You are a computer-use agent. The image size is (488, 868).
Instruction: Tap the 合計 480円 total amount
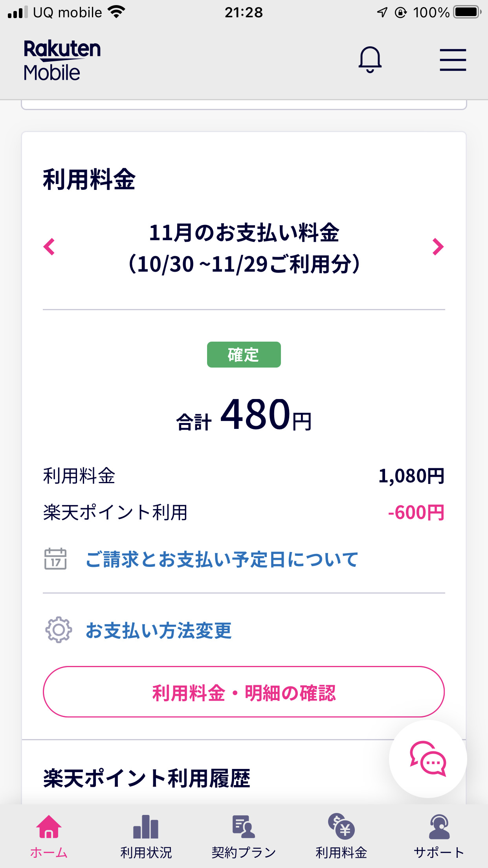[244, 415]
